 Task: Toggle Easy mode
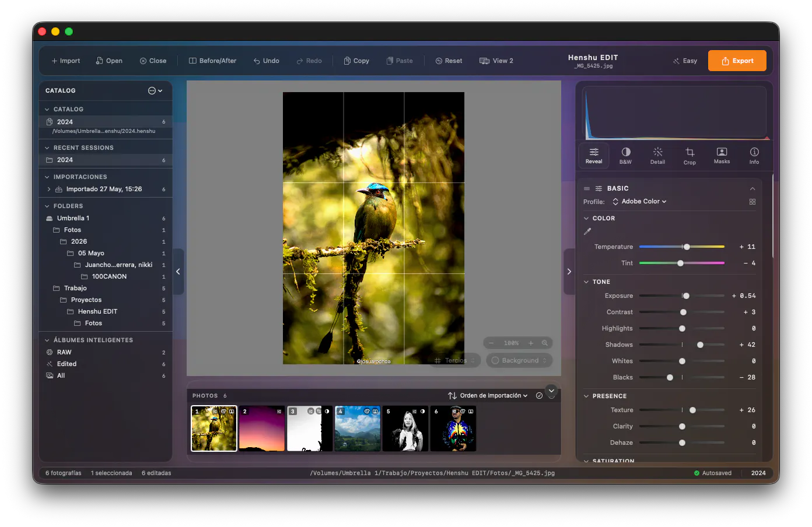[x=685, y=61]
